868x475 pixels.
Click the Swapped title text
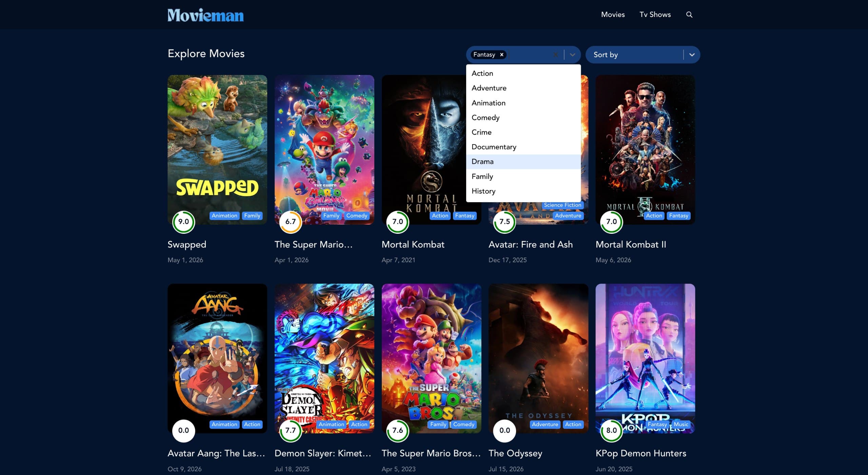(x=187, y=245)
